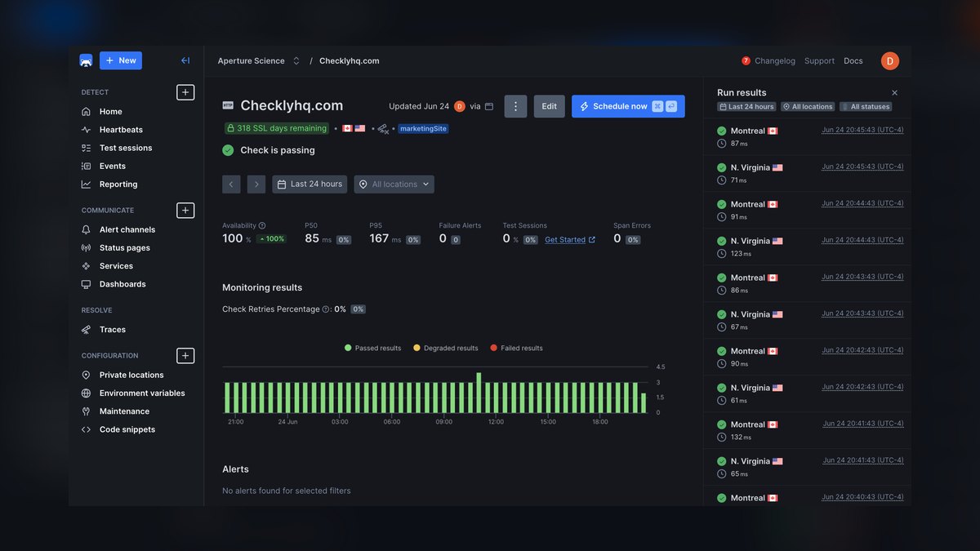Open Reporting in the sidebar
The image size is (980, 551).
point(118,184)
